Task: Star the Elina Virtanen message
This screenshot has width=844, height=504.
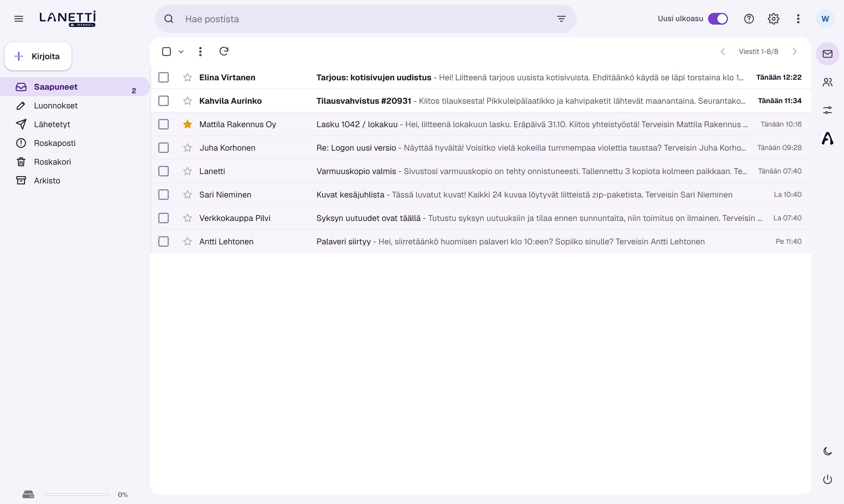Action: [188, 77]
